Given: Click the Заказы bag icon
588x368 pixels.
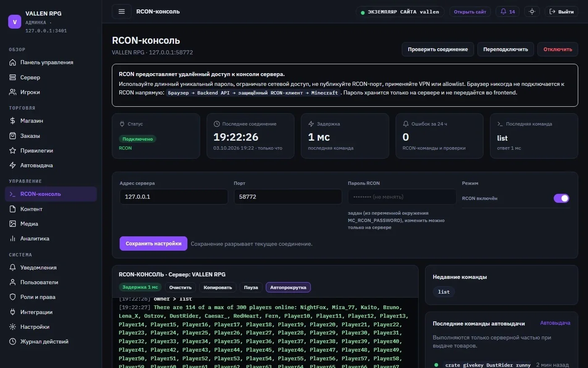Looking at the screenshot, I should click(13, 136).
